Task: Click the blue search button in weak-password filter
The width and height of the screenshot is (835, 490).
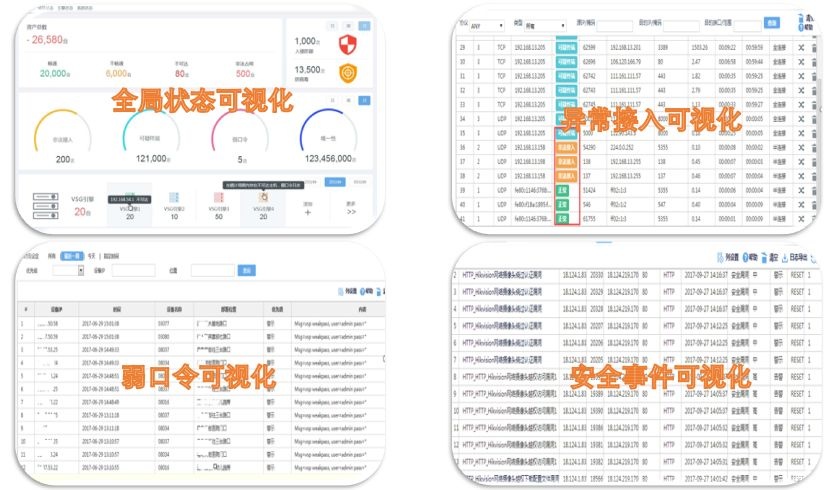Action: 226,270
